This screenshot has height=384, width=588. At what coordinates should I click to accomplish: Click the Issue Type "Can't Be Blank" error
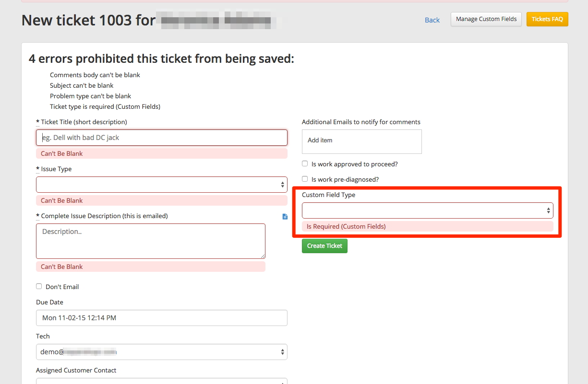pyautogui.click(x=62, y=200)
